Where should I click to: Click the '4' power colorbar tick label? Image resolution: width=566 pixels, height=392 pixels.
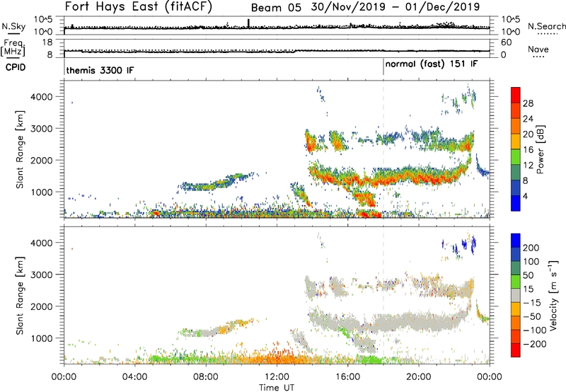coord(525,196)
